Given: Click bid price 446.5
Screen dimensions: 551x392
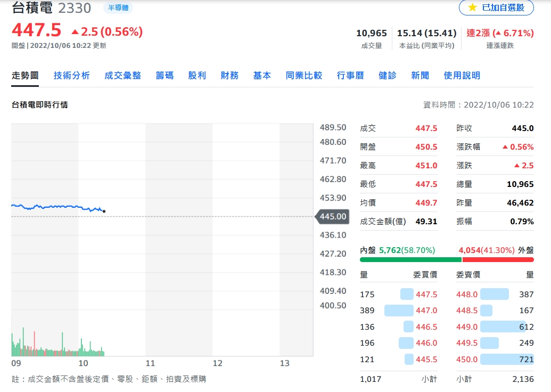Looking at the screenshot, I should (426, 327).
